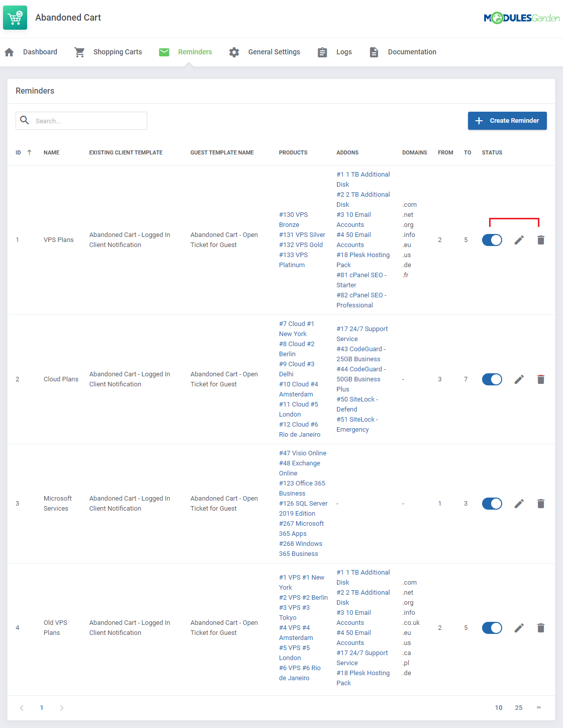Image resolution: width=563 pixels, height=728 pixels.
Task: Toggle Microsoft Services reminder status
Action: [492, 504]
